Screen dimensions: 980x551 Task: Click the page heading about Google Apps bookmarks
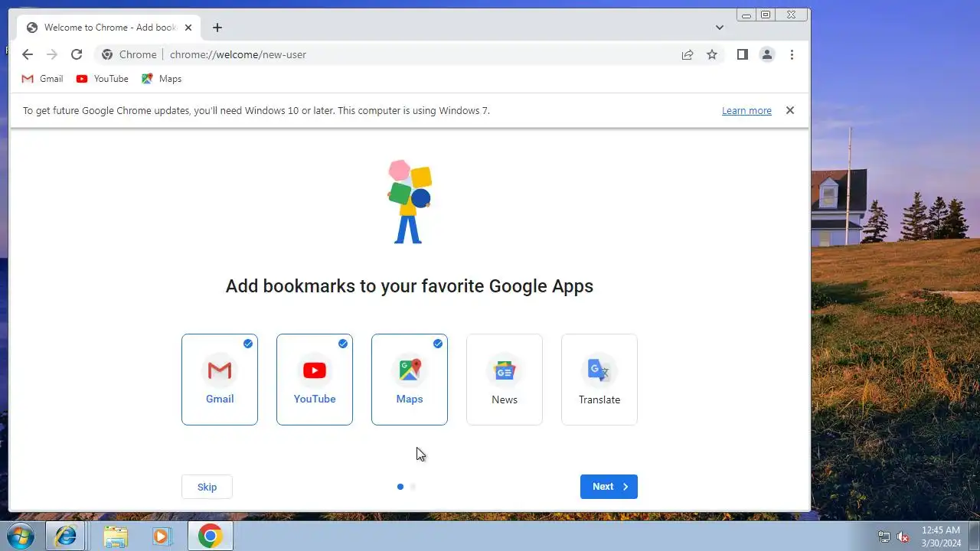pos(410,286)
